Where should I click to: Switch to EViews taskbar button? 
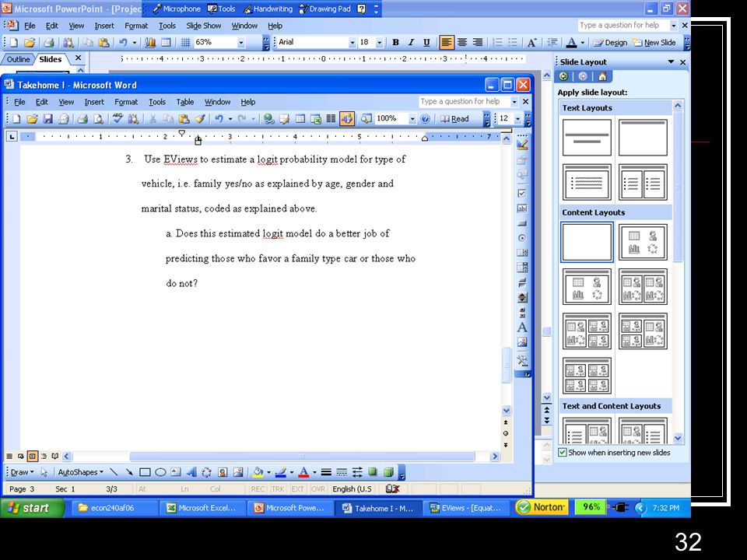click(465, 508)
